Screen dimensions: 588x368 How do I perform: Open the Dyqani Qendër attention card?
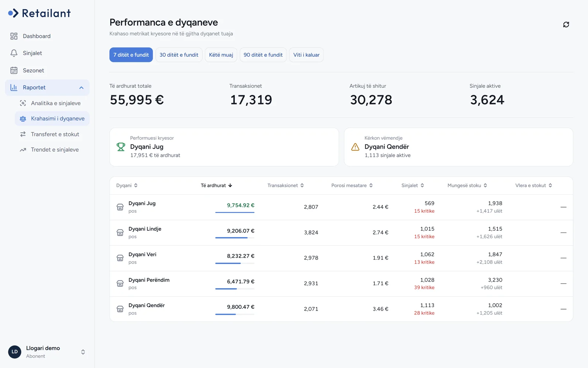click(x=459, y=147)
